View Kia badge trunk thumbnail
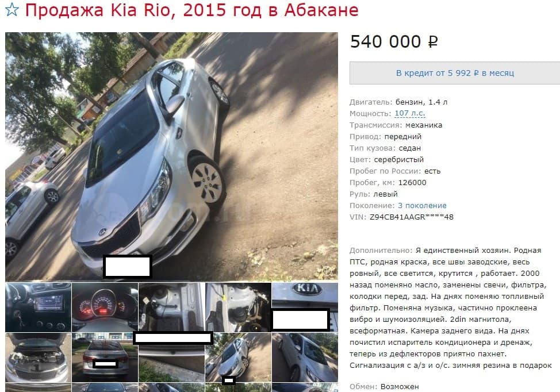The height and width of the screenshot is (392, 560). [x=305, y=308]
